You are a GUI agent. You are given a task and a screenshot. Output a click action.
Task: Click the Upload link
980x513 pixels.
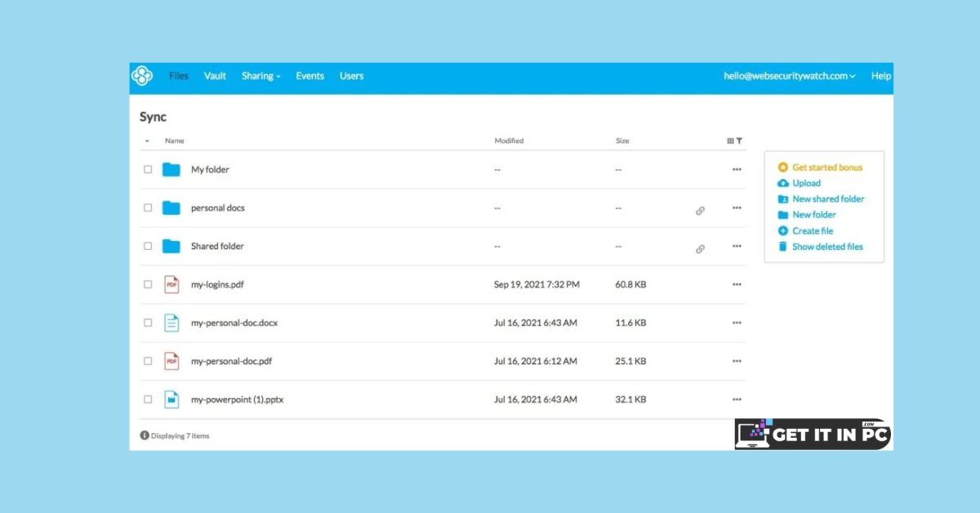tap(806, 183)
